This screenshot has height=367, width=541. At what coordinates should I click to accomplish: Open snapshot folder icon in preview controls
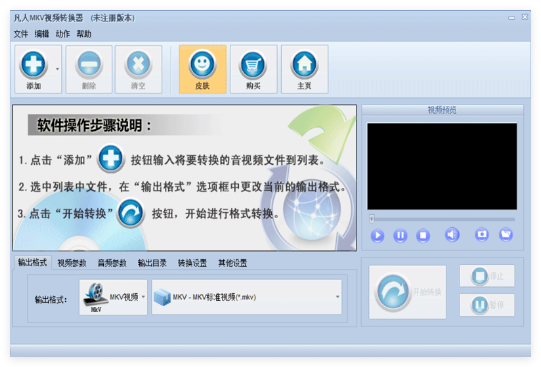pyautogui.click(x=506, y=235)
